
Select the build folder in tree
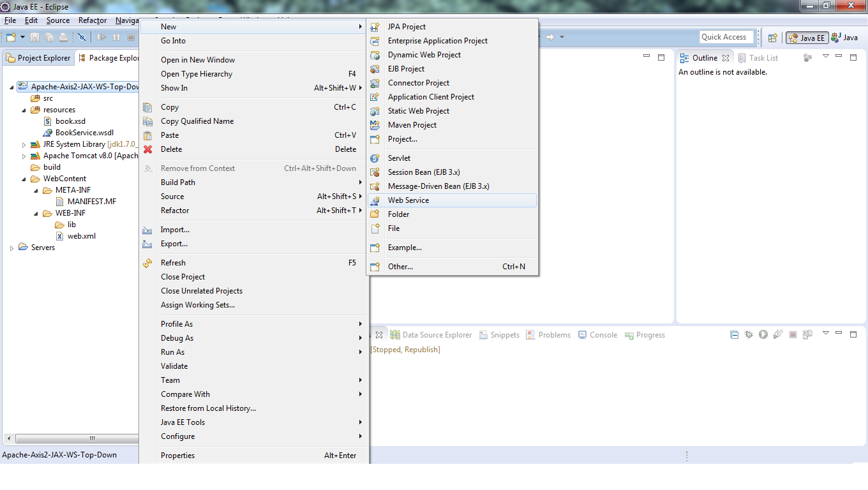tap(46, 167)
